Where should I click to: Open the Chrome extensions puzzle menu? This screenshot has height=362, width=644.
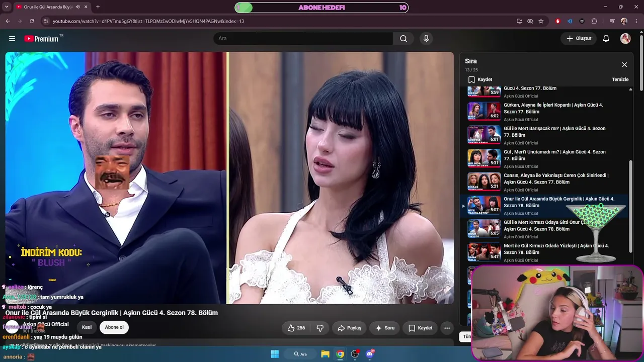(x=594, y=21)
